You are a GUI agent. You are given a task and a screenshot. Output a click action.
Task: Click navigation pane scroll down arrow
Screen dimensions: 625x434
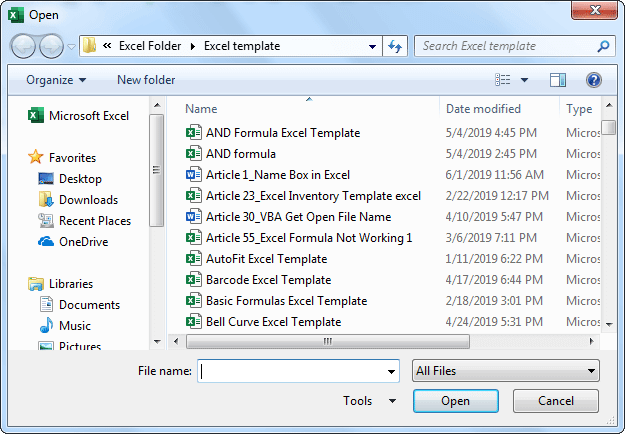coord(157,342)
